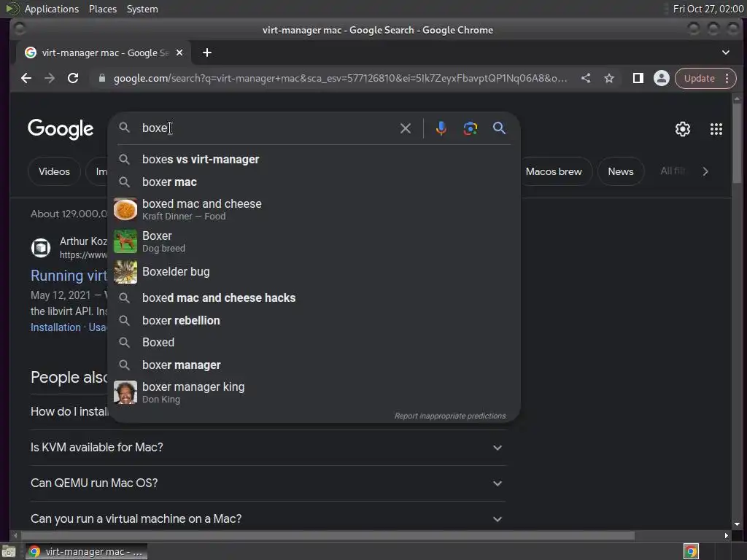Click the mac and cheese thumbnail
Screen dimensions: 747x560
pos(125,209)
